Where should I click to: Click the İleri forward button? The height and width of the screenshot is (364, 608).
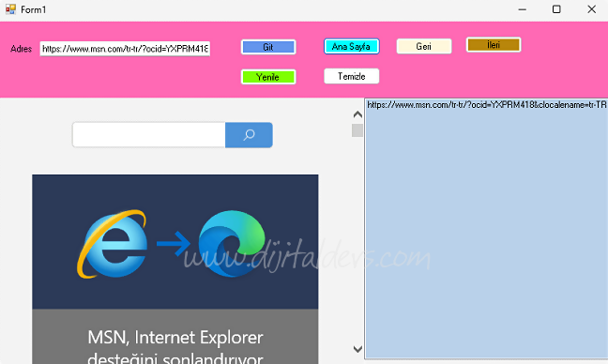(x=494, y=45)
